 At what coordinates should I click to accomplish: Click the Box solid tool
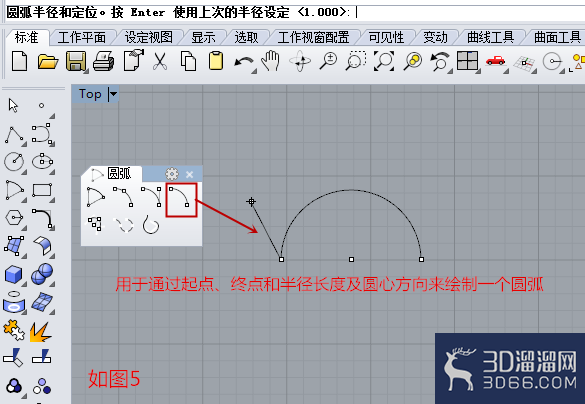click(14, 274)
